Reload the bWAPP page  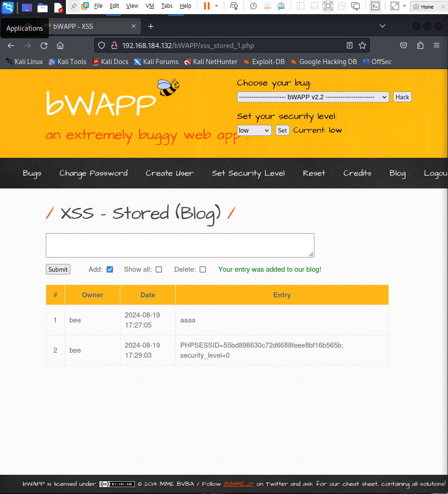(x=44, y=46)
